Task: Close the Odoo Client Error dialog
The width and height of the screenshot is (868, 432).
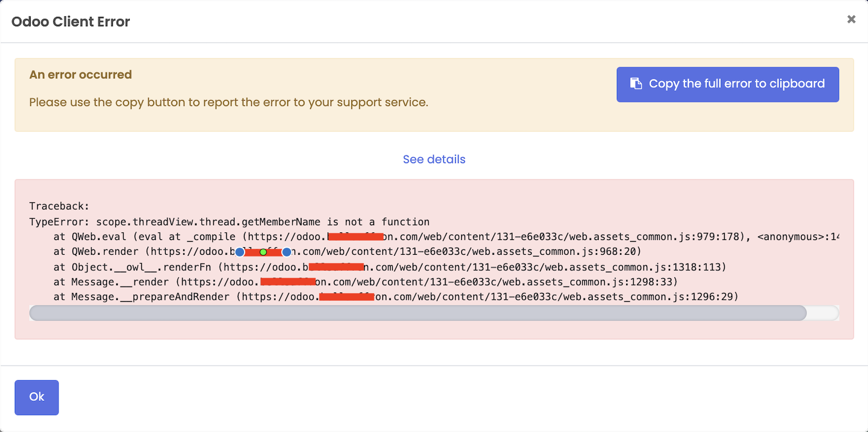Action: tap(851, 19)
